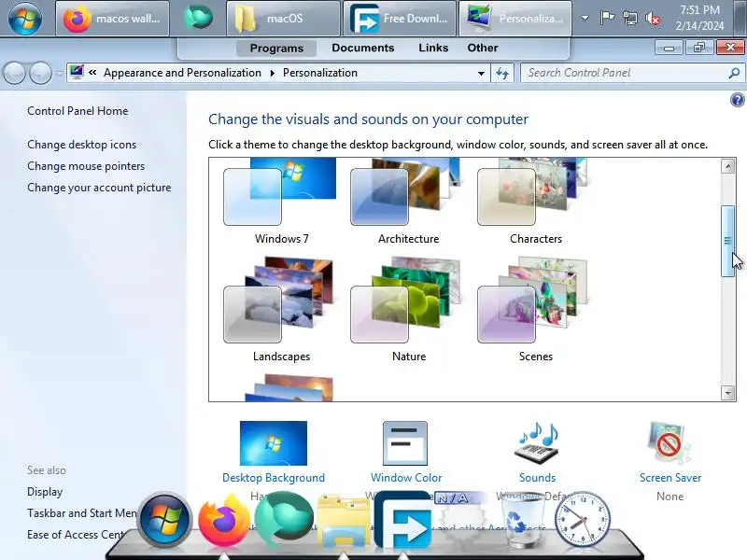Select the Landscapes theme
The width and height of the screenshot is (747, 560).
pos(281,310)
